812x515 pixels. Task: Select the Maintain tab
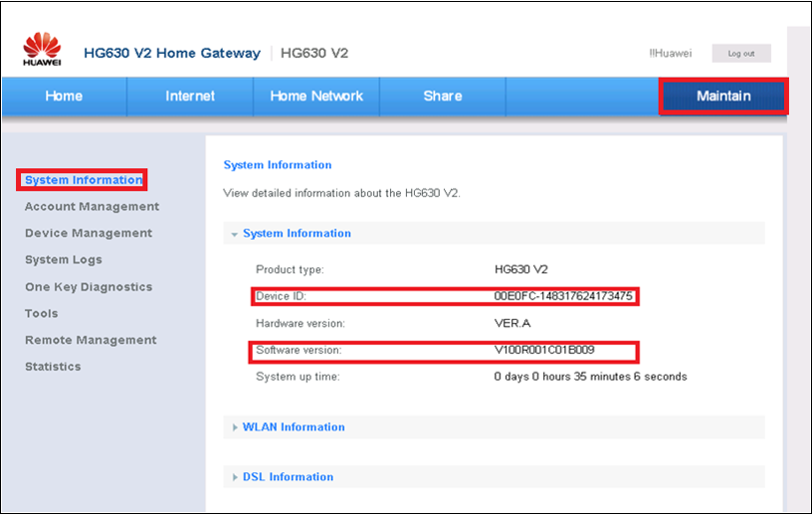click(x=723, y=96)
